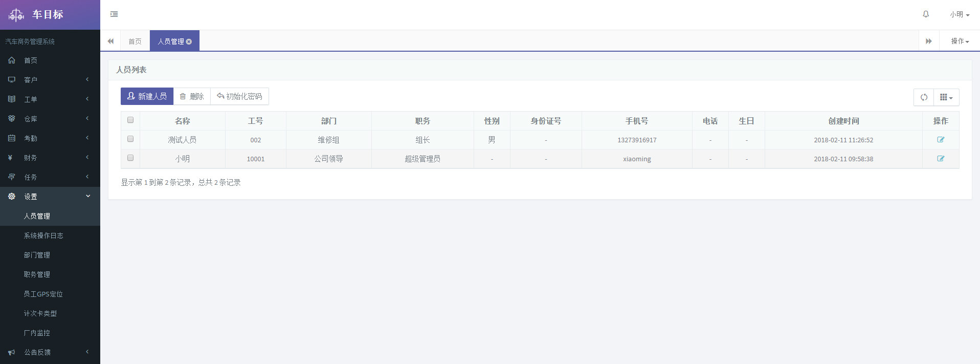Click the book icon beside 工单
Viewport: 980px width, 364px height.
coord(12,99)
